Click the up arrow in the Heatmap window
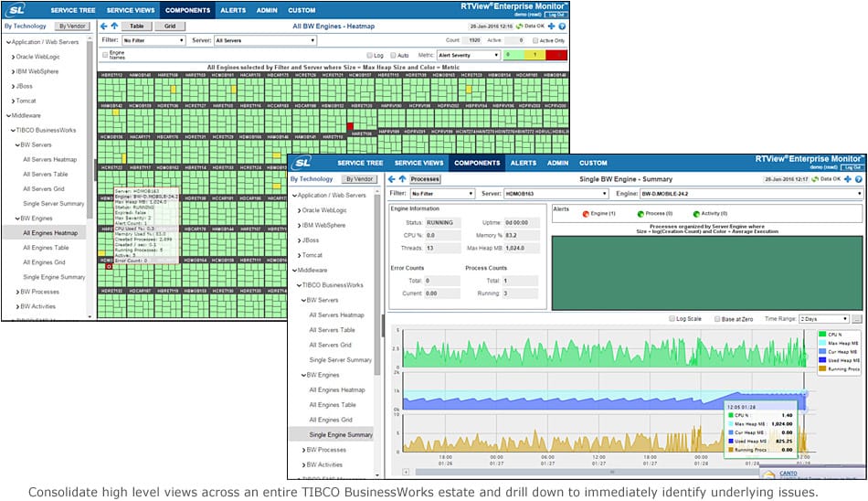Screen dimensions: 868x501 (x=114, y=26)
